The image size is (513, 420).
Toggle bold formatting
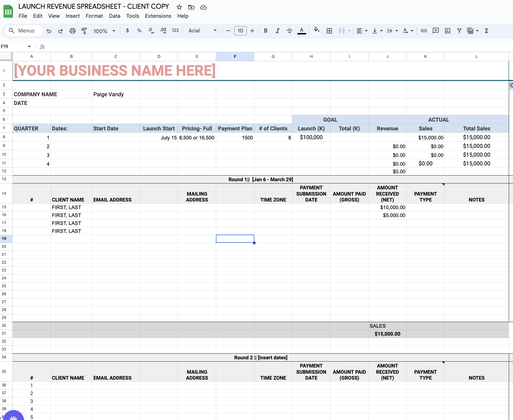point(266,31)
